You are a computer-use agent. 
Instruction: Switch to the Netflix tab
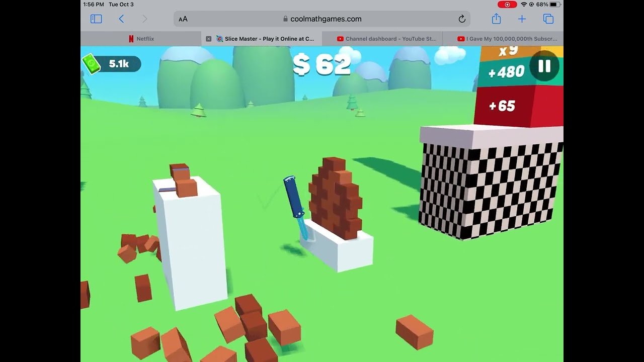145,38
